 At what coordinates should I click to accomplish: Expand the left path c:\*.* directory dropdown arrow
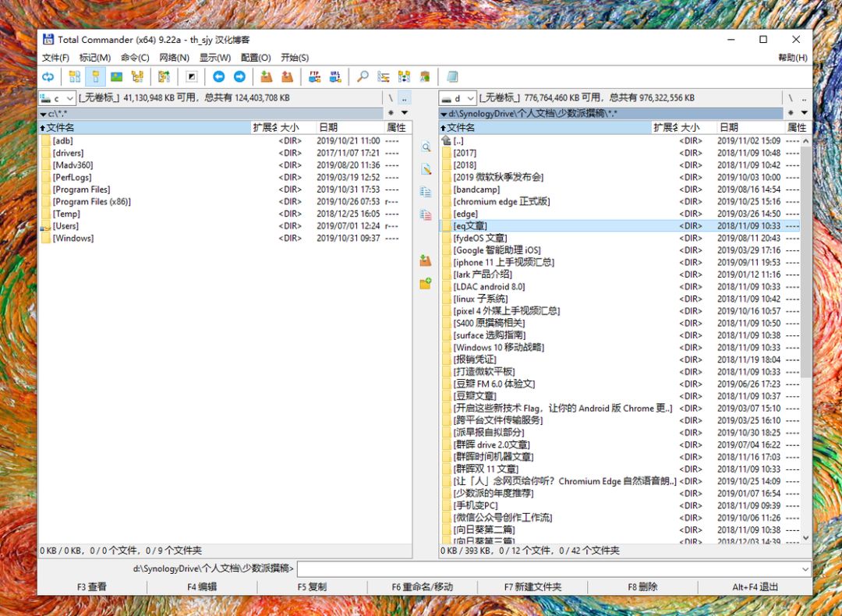coord(43,115)
